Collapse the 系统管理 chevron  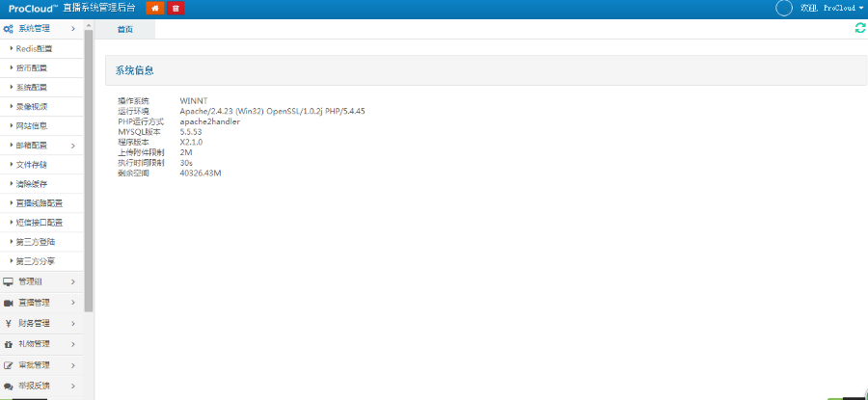73,29
